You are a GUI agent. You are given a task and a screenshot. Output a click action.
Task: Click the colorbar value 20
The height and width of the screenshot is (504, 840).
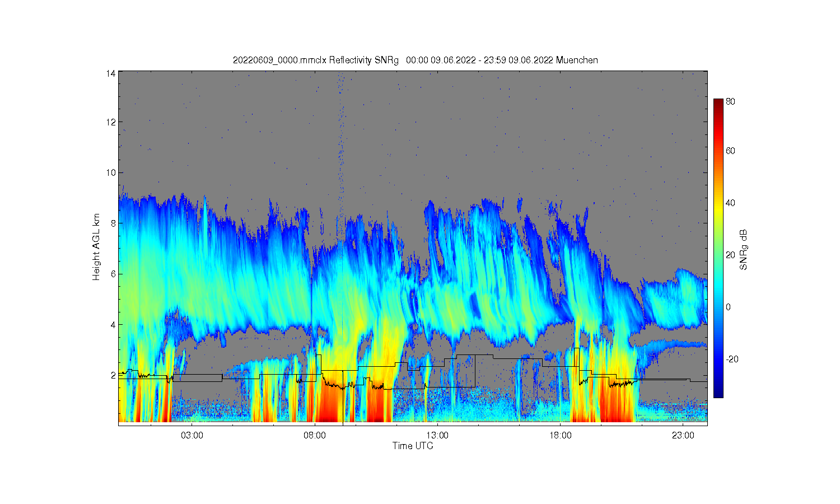click(x=731, y=255)
